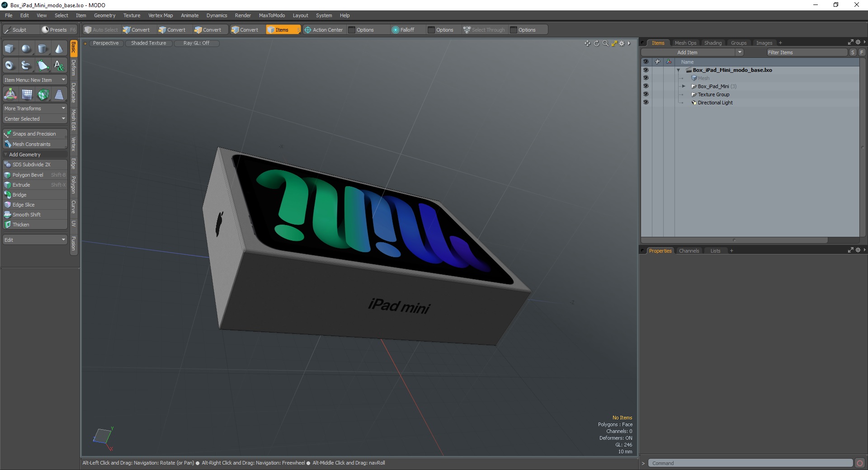Click the Filter Items field
This screenshot has height=470, width=868.
click(x=807, y=52)
